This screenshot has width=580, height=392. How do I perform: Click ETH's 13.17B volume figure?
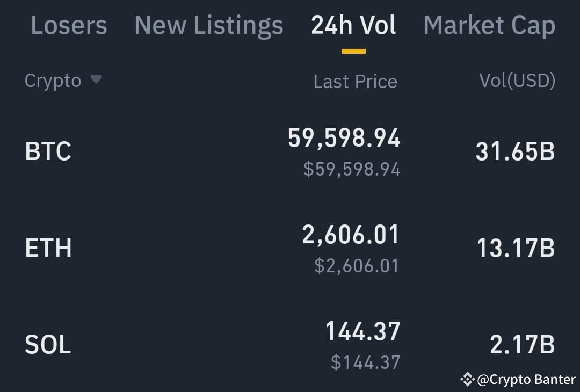tap(514, 248)
